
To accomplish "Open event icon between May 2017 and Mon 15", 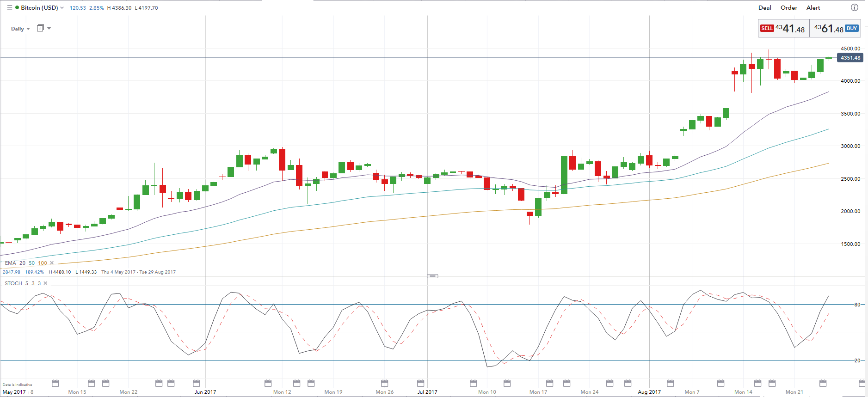I will [x=55, y=383].
